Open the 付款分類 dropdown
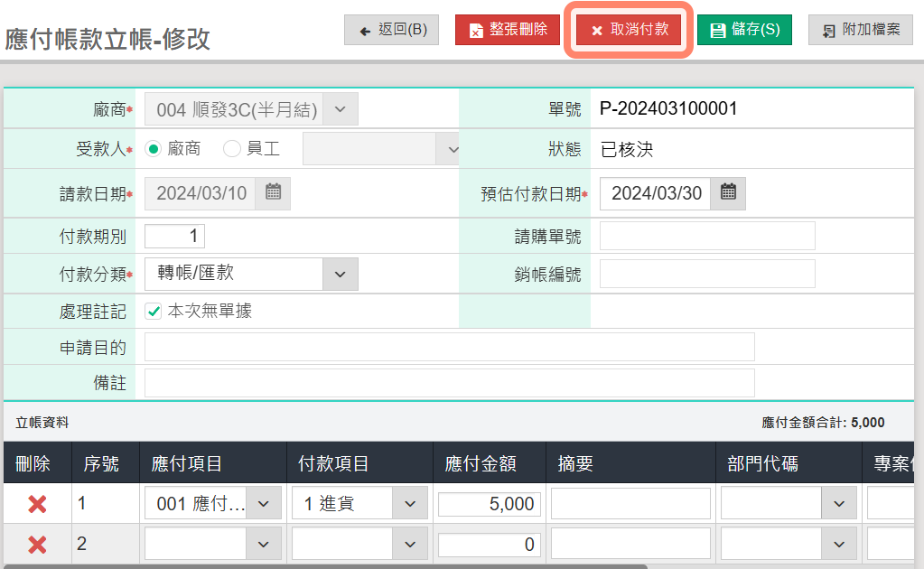This screenshot has width=924, height=569. click(340, 274)
